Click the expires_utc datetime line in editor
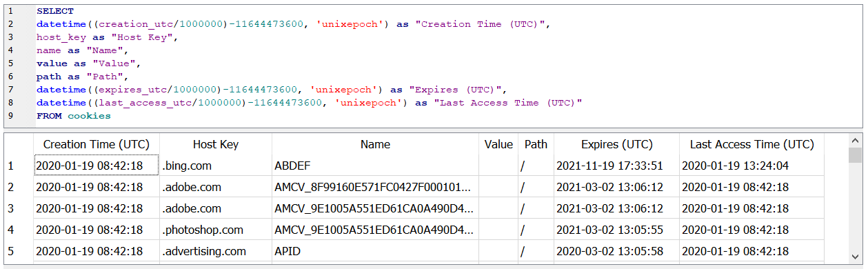The image size is (868, 269). 272,90
